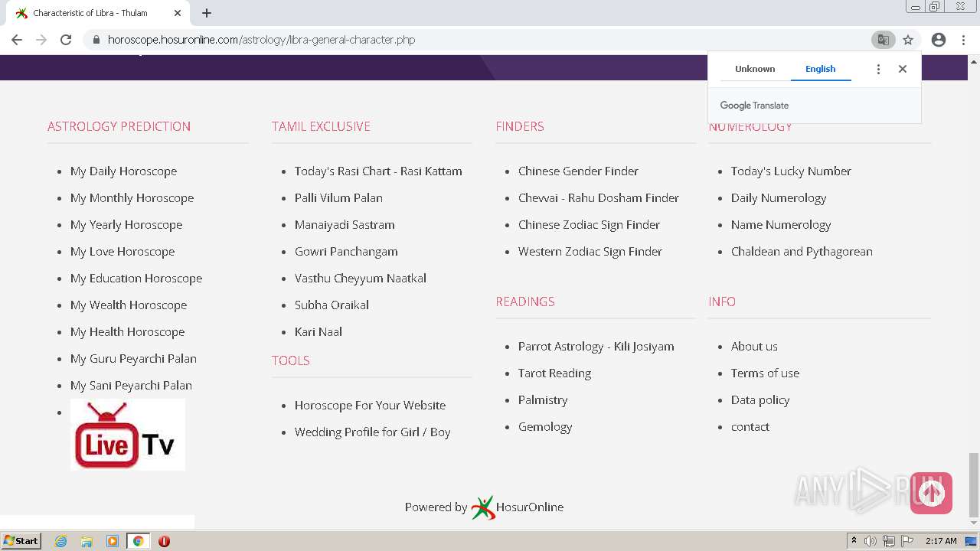The height and width of the screenshot is (551, 980).
Task: Click the Live TV image
Action: (128, 434)
